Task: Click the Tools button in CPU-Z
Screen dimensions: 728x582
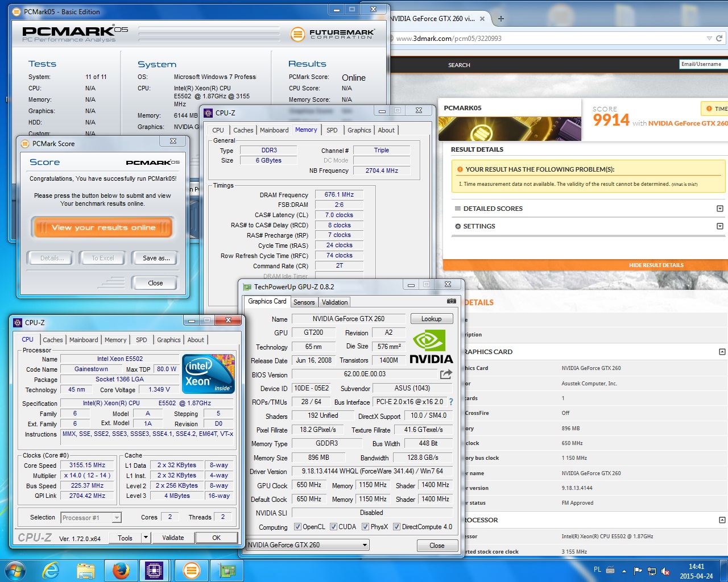Action: pos(125,538)
